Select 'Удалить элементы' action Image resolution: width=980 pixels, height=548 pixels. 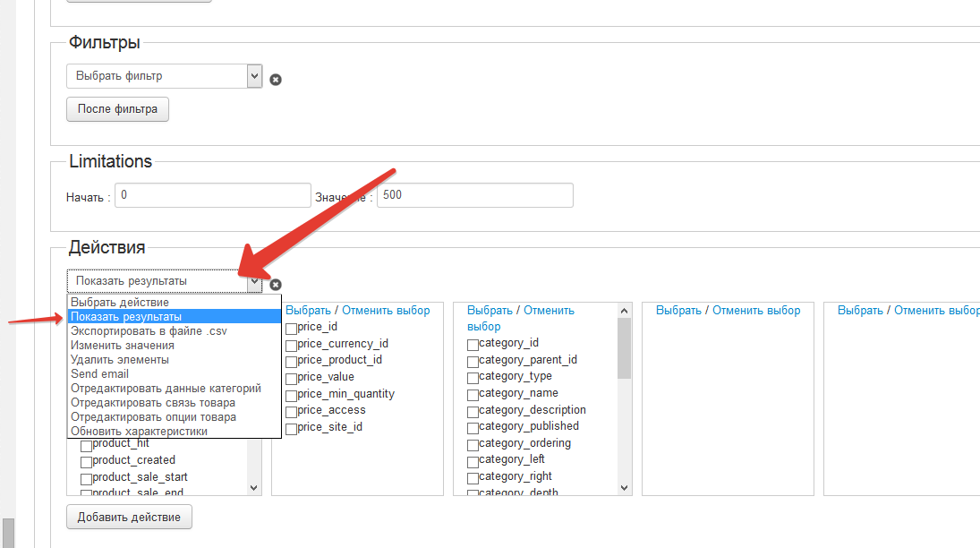pyautogui.click(x=120, y=359)
